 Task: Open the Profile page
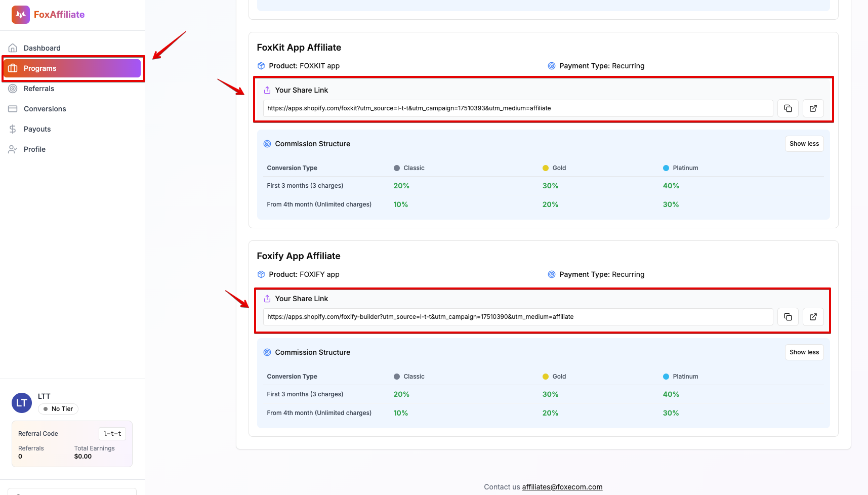pyautogui.click(x=72, y=149)
